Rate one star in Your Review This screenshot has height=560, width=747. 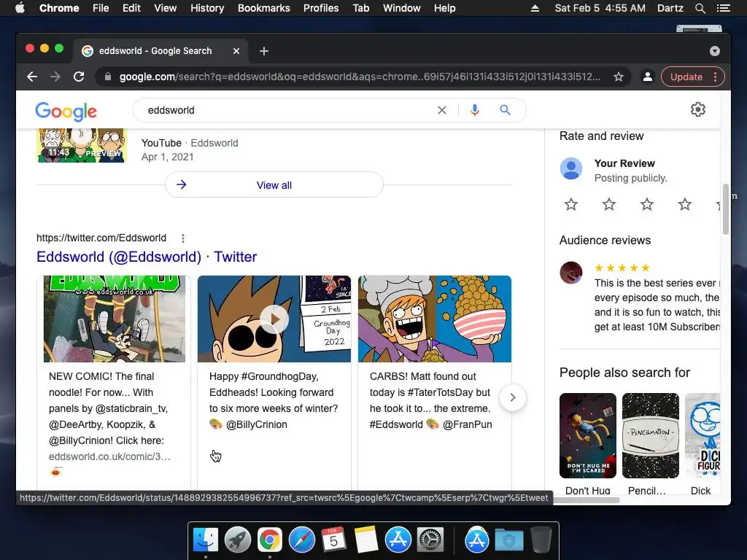(x=570, y=204)
